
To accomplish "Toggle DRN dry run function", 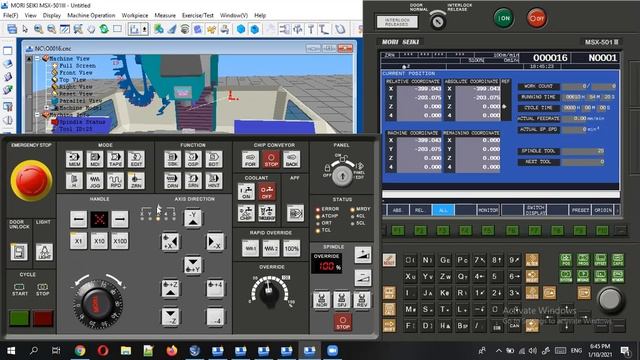I will tap(173, 180).
